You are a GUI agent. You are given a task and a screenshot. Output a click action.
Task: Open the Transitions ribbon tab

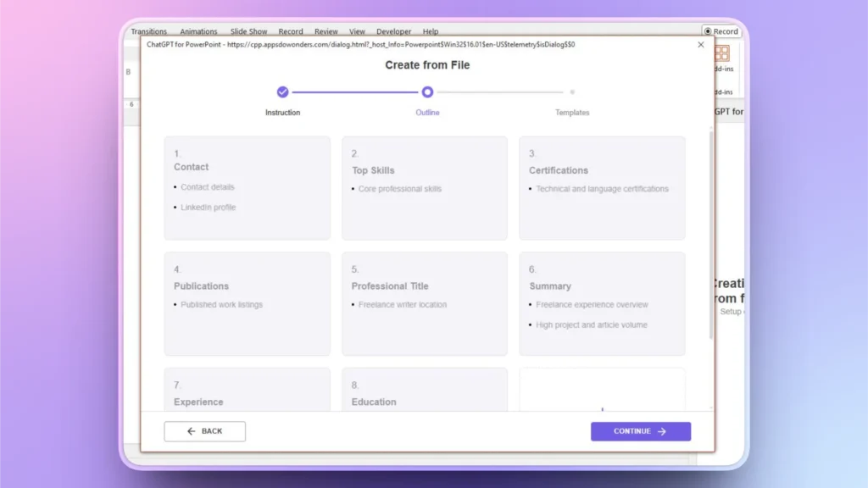(x=148, y=30)
